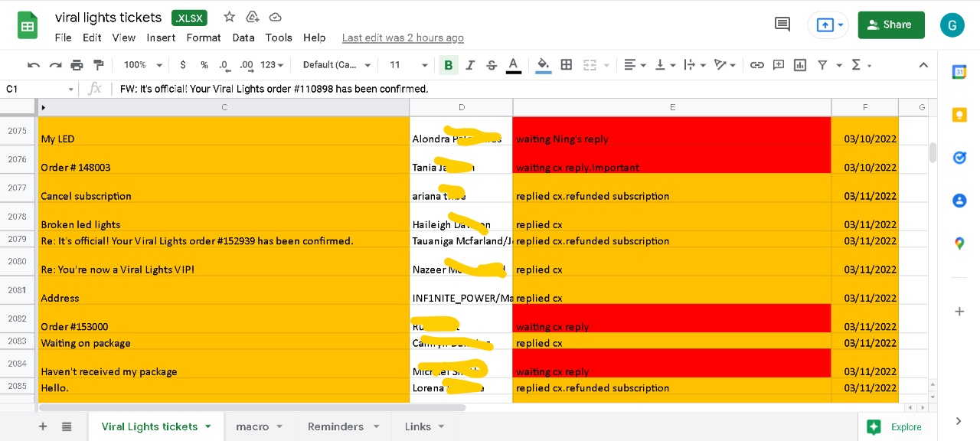Insert link icon in toolbar
The image size is (980, 441).
(757, 65)
